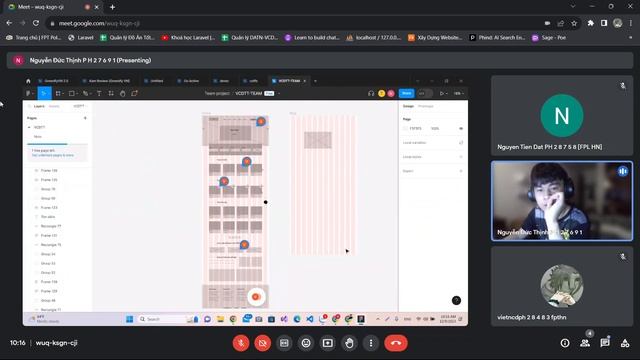This screenshot has height=360, width=640.
Task: Click the Chrome address bar URL
Action: (x=99, y=23)
